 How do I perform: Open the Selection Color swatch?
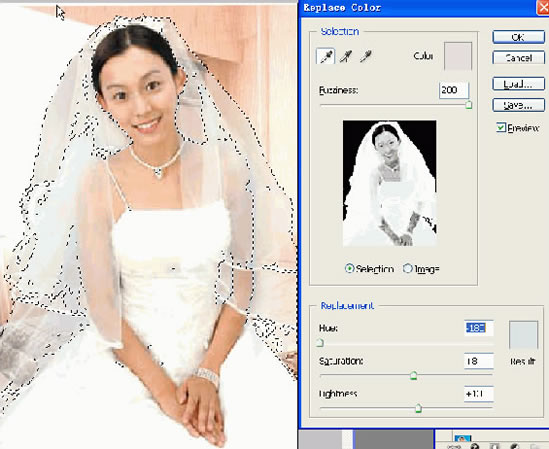coord(458,56)
